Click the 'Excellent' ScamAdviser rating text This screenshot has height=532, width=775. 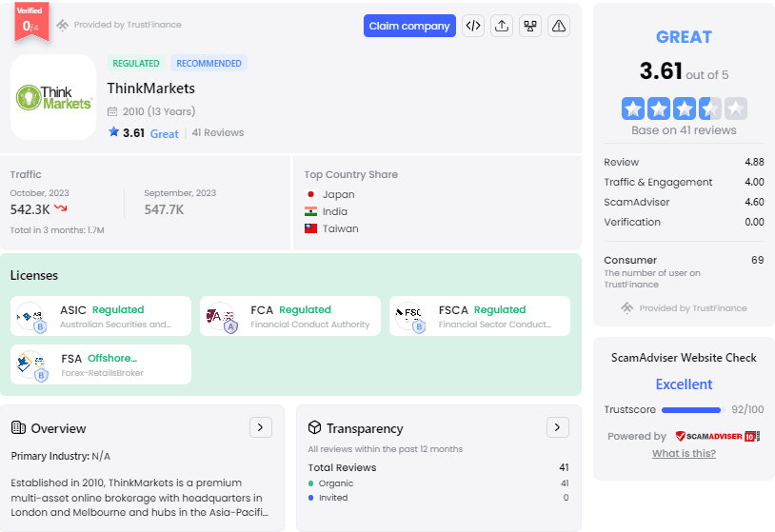tap(684, 384)
